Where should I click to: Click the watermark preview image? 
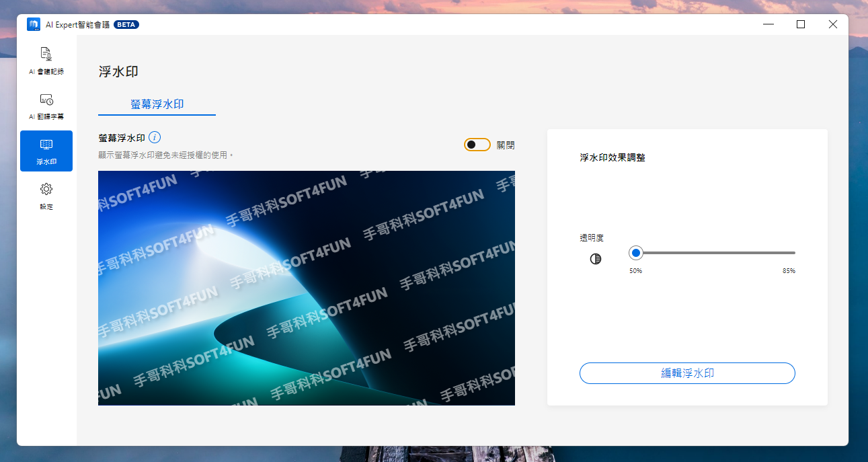pos(306,288)
